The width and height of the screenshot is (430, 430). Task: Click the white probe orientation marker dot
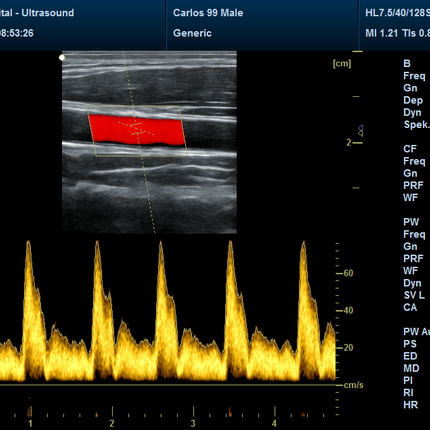pyautogui.click(x=62, y=58)
